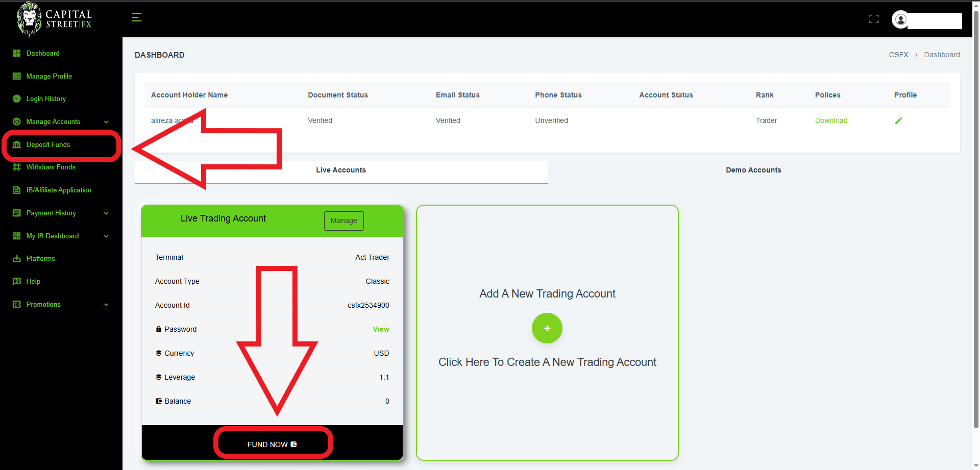980x470 pixels.
Task: Click the Verified document status value
Action: point(320,120)
